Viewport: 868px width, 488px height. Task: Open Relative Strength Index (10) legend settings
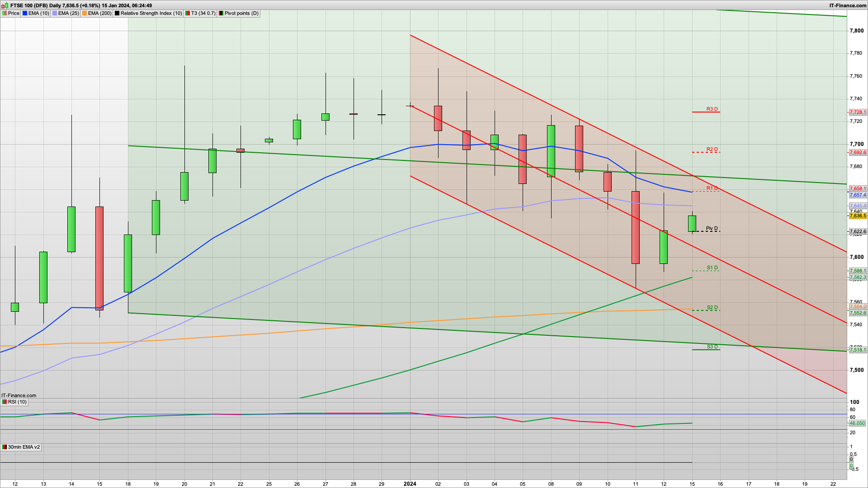(148, 13)
